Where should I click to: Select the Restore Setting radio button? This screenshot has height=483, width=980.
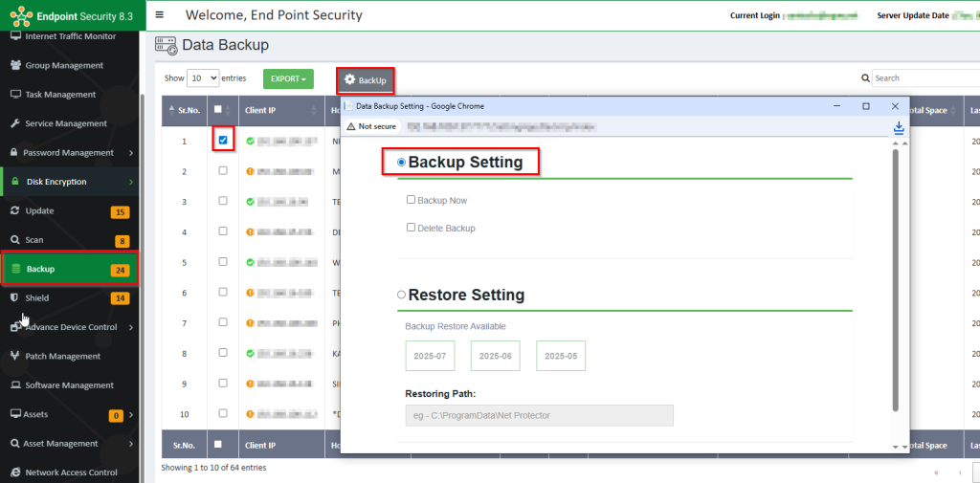coord(401,295)
